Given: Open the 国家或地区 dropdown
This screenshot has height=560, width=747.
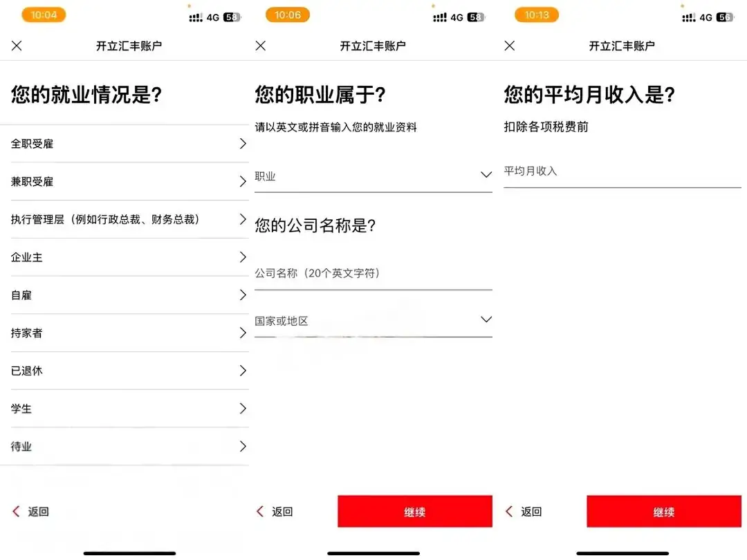Looking at the screenshot, I should [373, 321].
